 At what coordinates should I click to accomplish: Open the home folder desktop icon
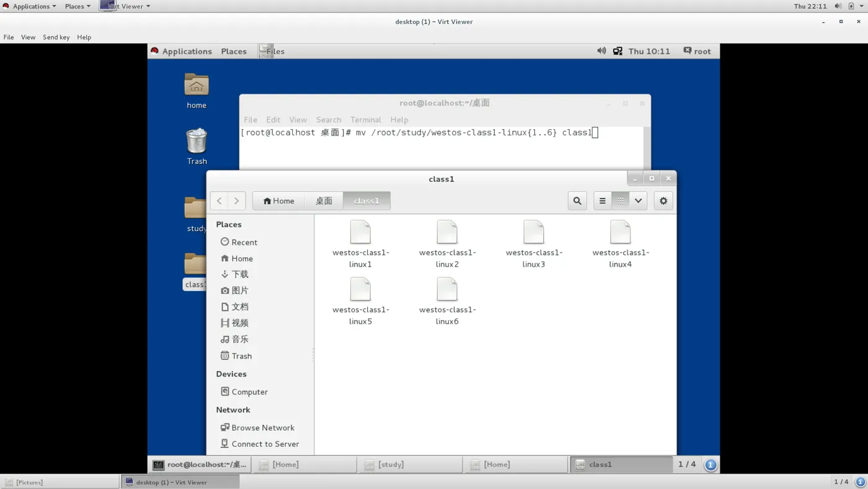[197, 85]
